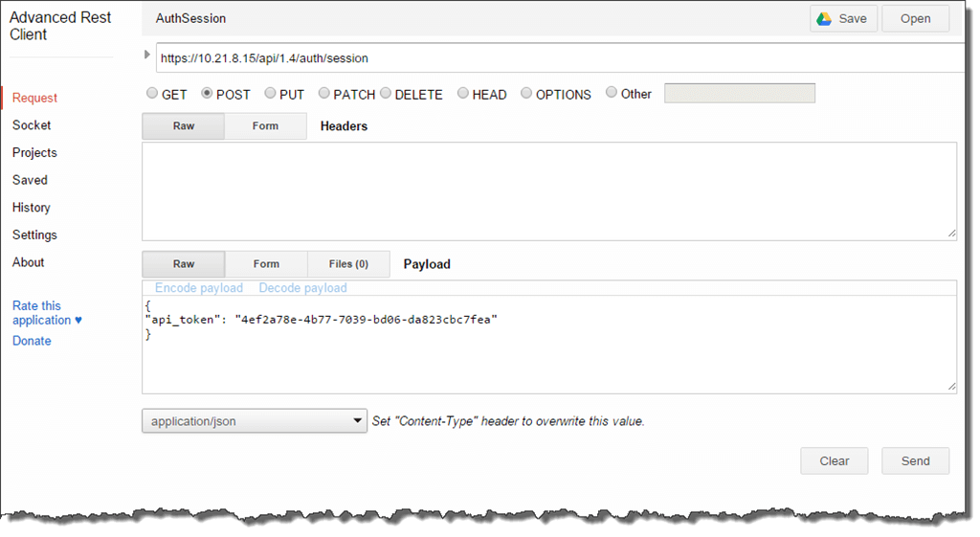Open the Files (0) payload tab

348,264
